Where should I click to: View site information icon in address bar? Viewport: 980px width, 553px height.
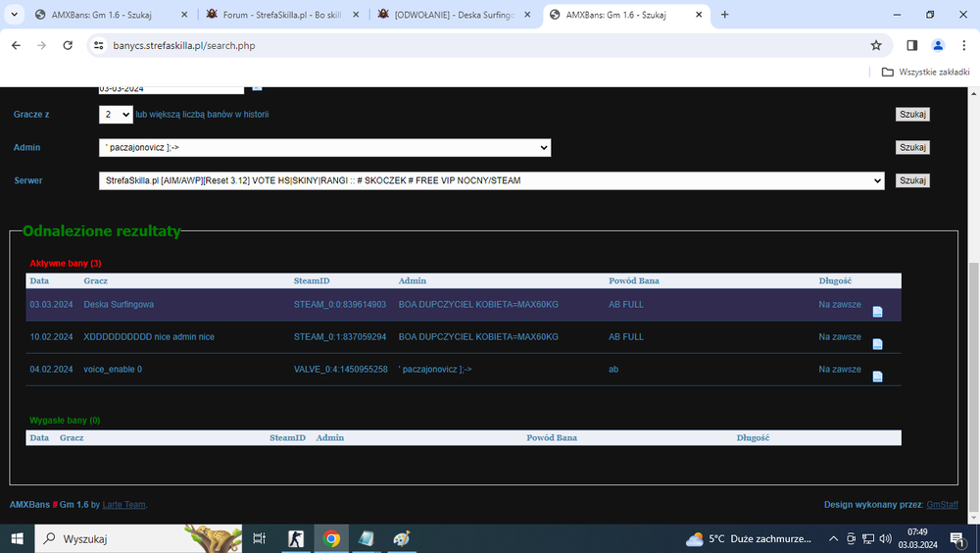coord(99,45)
